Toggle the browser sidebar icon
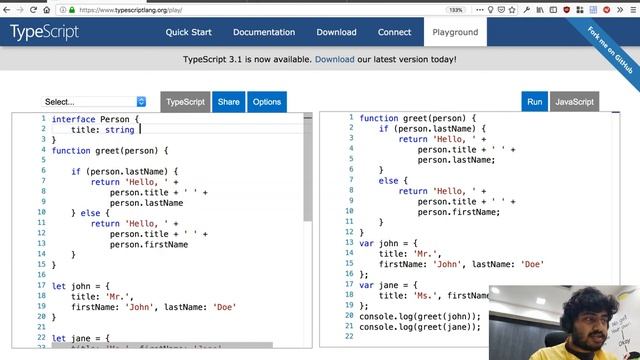Image resolution: width=640 pixels, height=360 pixels. tap(553, 10)
